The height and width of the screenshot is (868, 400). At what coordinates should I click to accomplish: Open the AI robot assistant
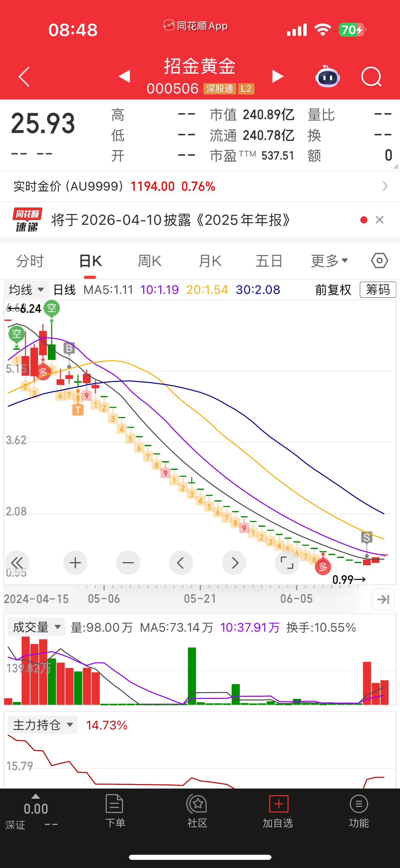tap(327, 77)
